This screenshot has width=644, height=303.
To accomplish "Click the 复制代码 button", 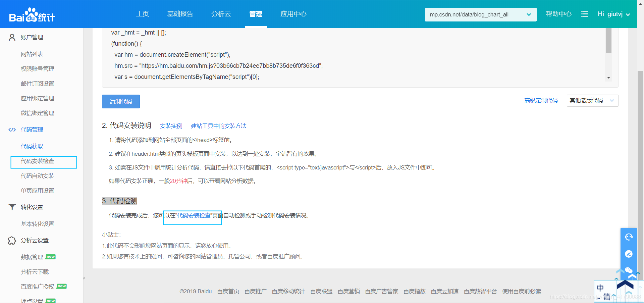I will pos(121,101).
